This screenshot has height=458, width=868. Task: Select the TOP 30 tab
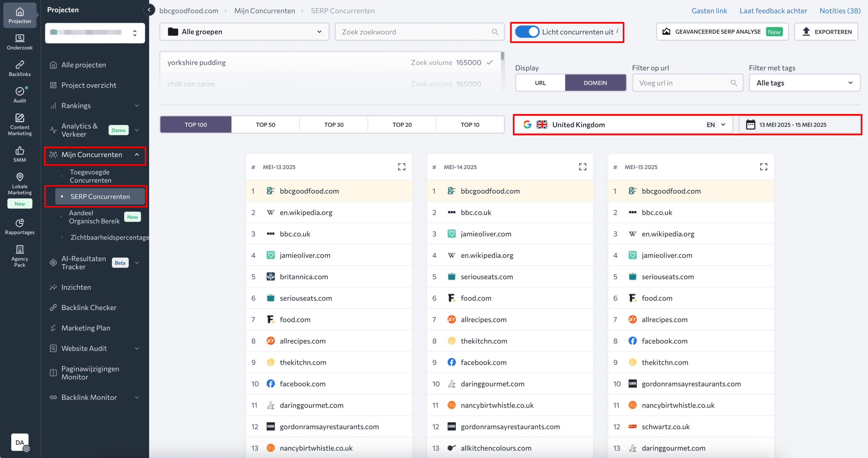[334, 125]
